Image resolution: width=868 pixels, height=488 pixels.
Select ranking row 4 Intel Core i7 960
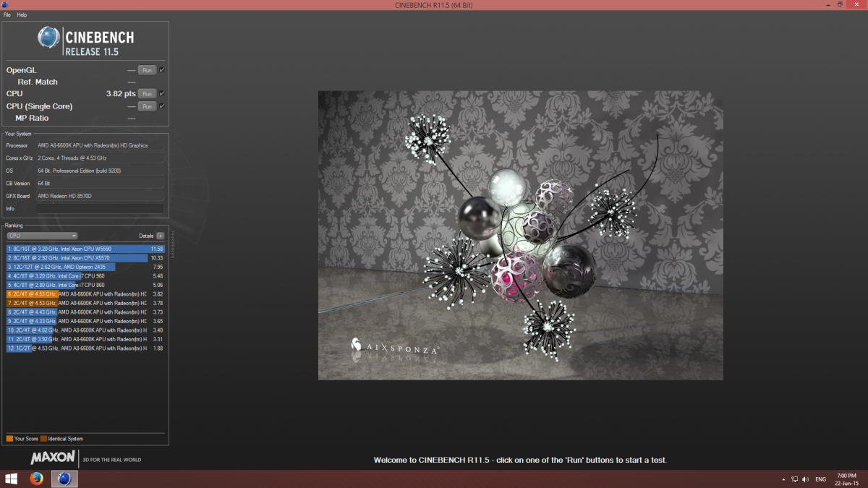86,276
